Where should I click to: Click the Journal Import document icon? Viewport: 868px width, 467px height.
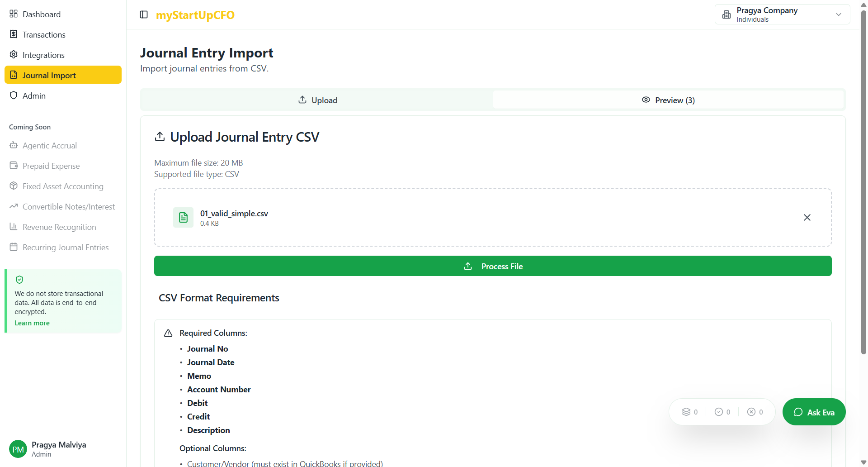click(14, 75)
